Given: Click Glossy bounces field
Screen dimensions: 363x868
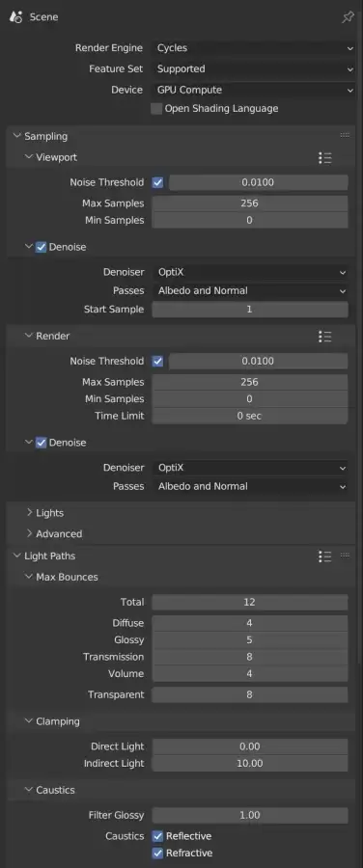Looking at the screenshot, I should point(250,640).
